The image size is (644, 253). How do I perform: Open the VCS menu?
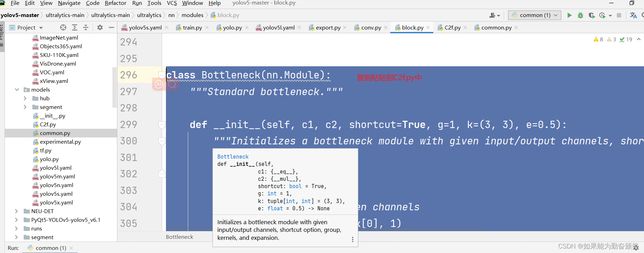(172, 3)
